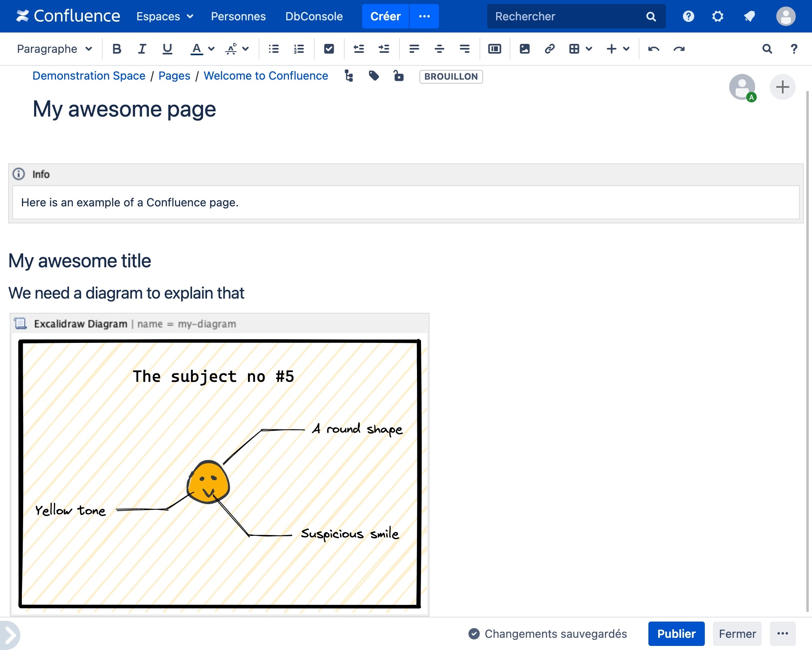Click the insert image toolbar icon
This screenshot has width=812, height=650.
pyautogui.click(x=525, y=49)
